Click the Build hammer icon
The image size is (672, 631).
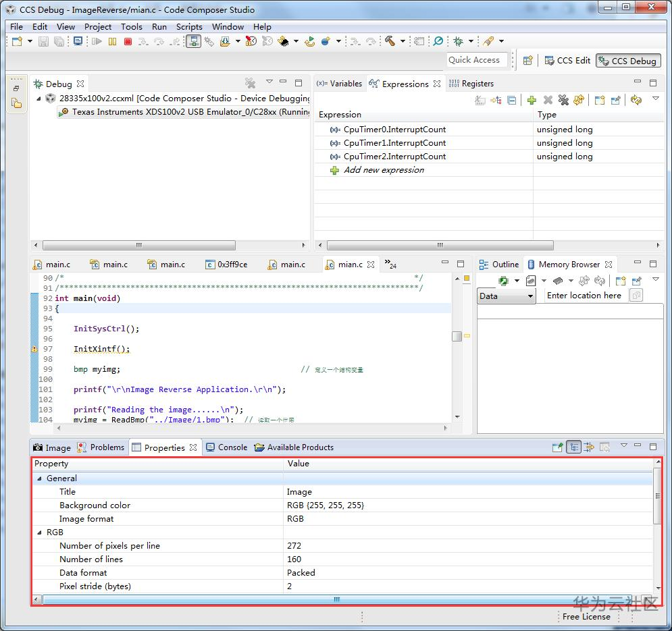click(390, 40)
